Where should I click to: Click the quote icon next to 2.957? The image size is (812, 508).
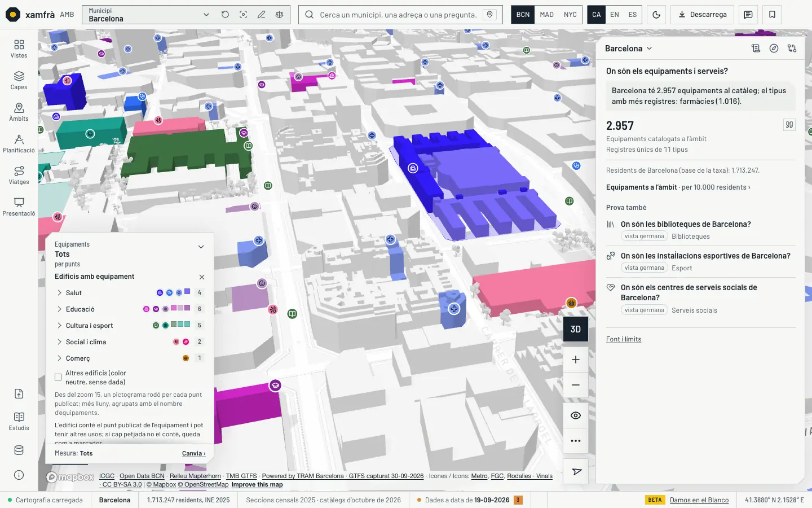(x=789, y=125)
